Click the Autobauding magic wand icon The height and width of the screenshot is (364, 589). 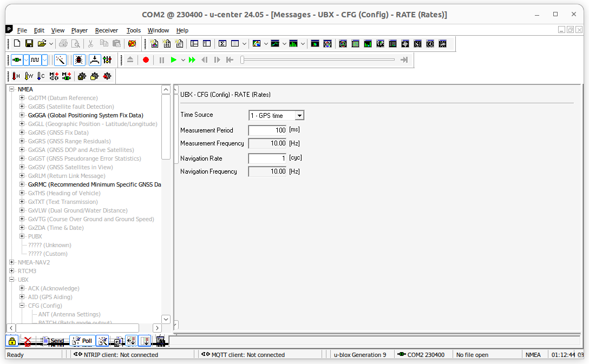[60, 59]
